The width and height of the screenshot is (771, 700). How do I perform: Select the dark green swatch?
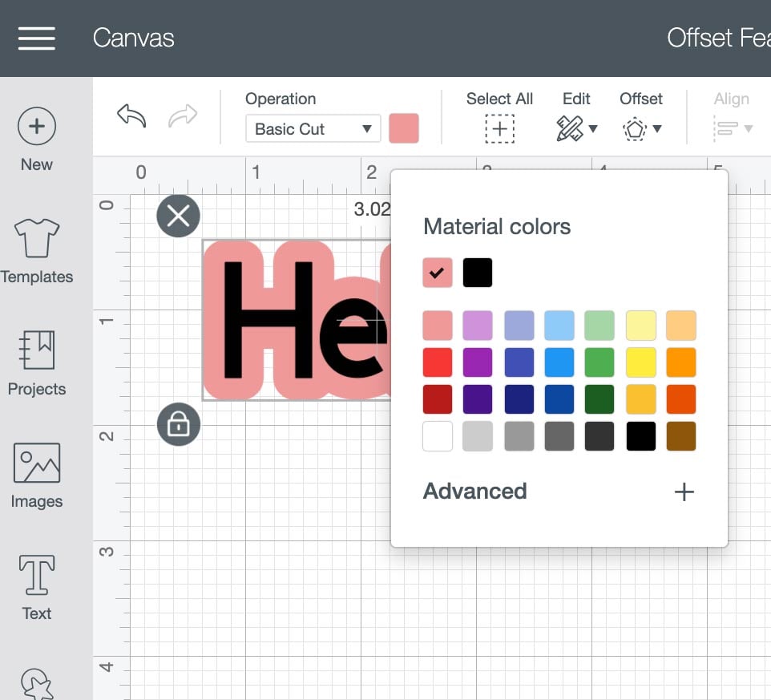[599, 399]
